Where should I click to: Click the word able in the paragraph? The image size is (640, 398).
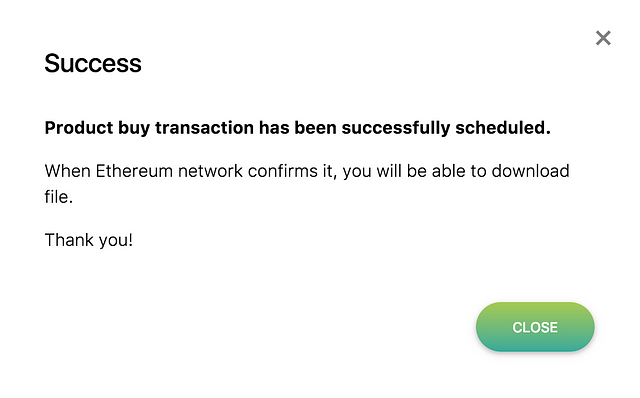[x=449, y=171]
